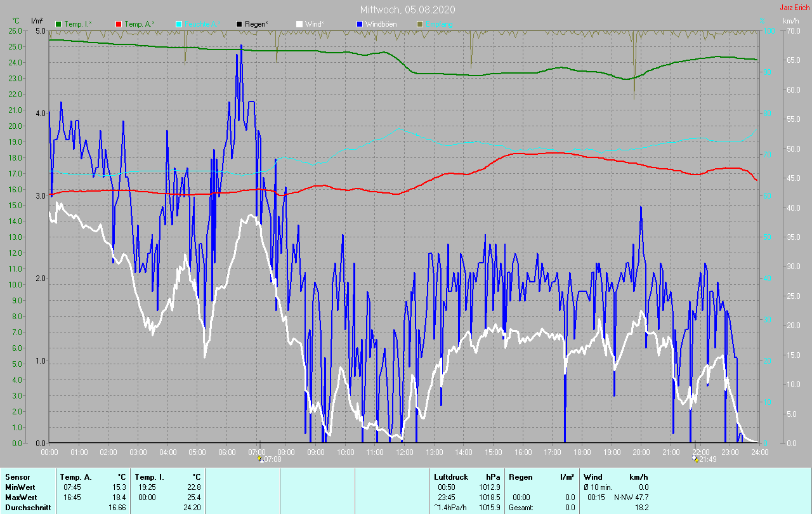Image resolution: width=812 pixels, height=514 pixels.
Task: Click the 18:00 time axis label
Action: (582, 452)
